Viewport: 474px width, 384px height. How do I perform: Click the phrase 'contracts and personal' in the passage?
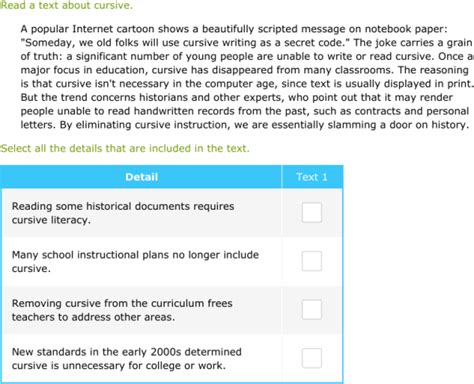[x=412, y=111]
